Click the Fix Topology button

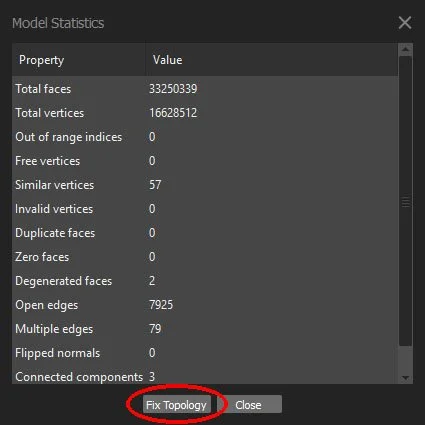pos(177,405)
